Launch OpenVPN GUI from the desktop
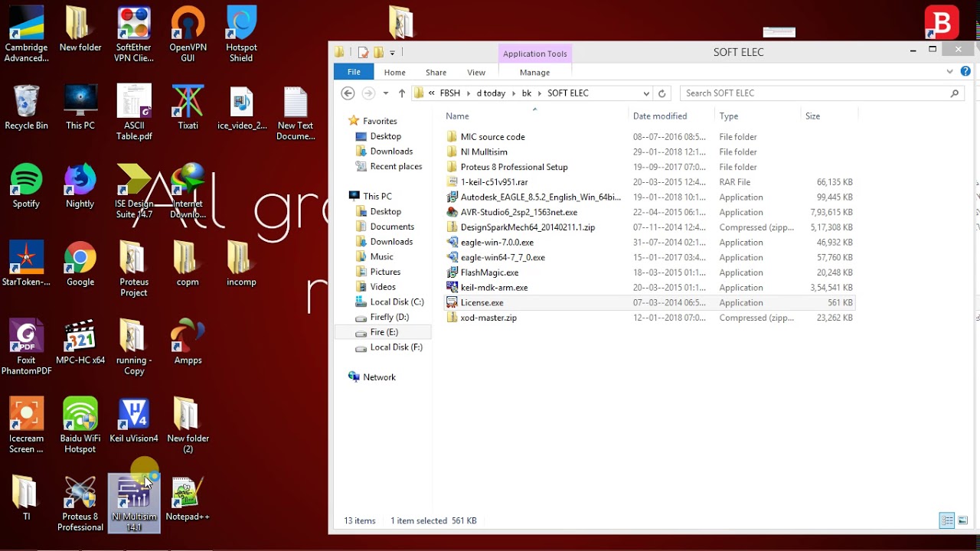This screenshot has height=551, width=980. [188, 34]
